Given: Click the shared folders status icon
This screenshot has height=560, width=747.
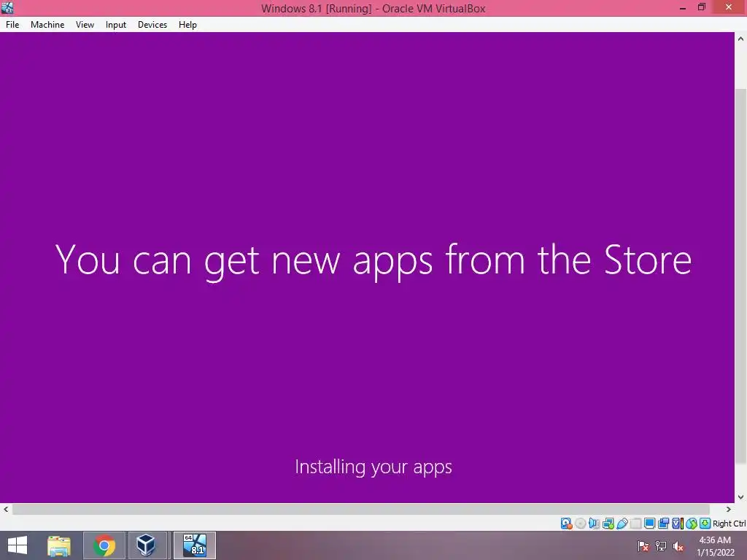Looking at the screenshot, I should pyautogui.click(x=635, y=524).
